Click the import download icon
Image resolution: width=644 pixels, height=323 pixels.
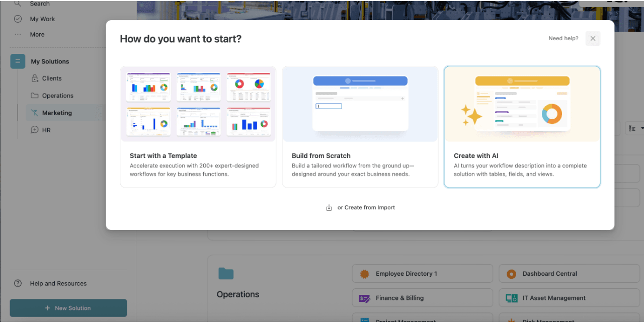(329, 208)
